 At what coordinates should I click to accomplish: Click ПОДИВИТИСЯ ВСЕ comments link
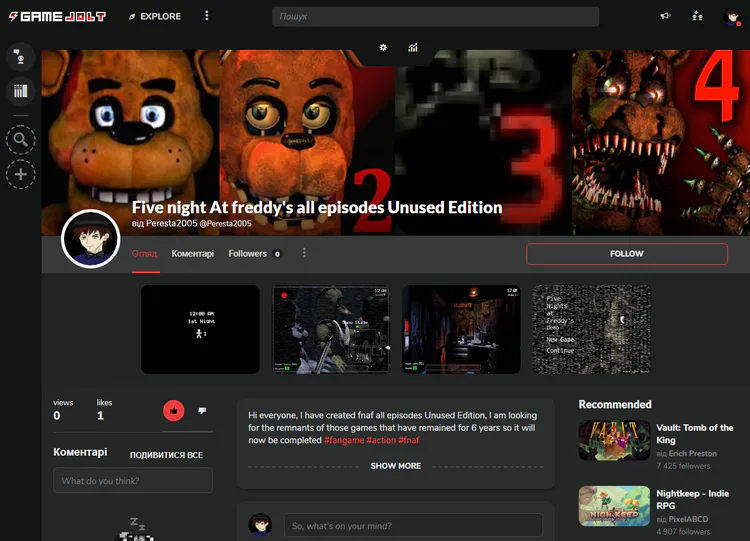coord(166,455)
